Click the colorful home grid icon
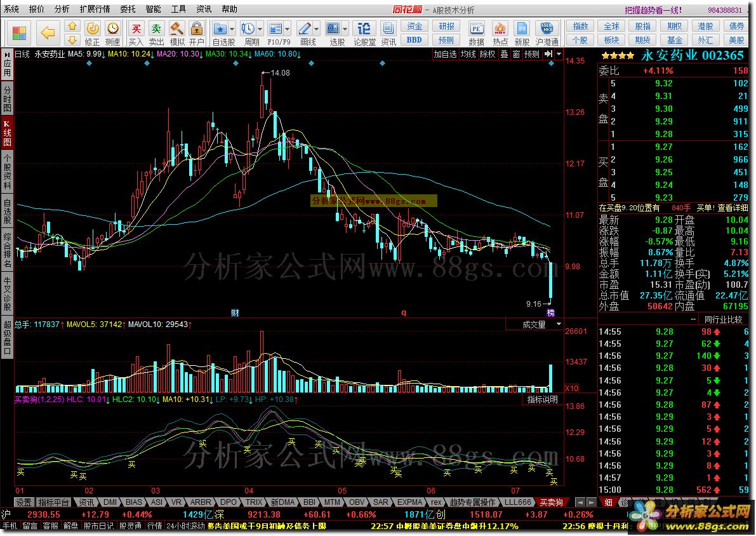Screen dimensions: 756x536 coord(19,33)
